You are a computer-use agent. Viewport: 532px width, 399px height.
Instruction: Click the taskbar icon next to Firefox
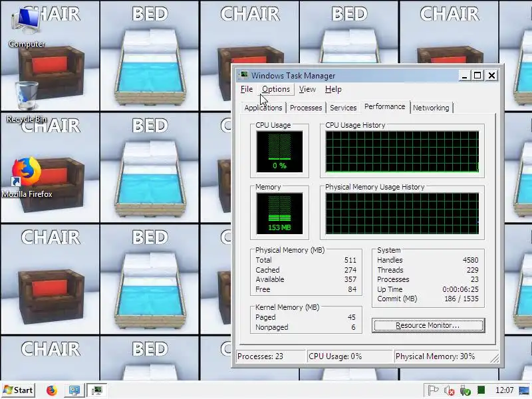(x=74, y=390)
